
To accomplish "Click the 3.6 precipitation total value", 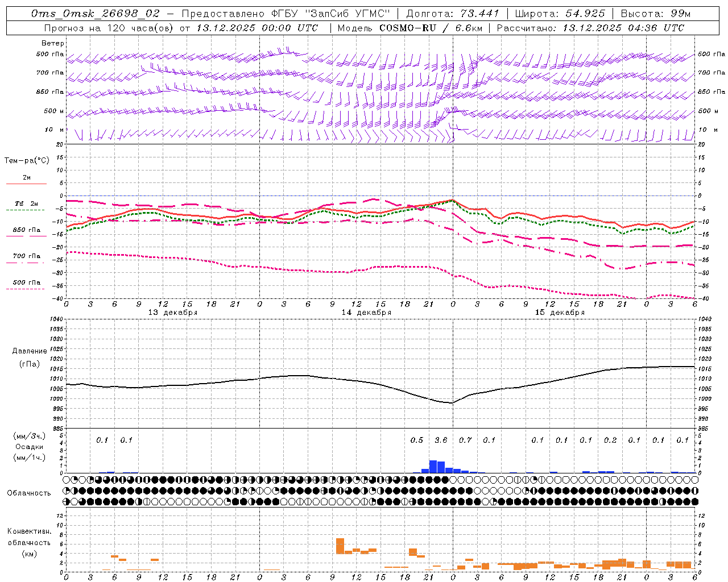I will pyautogui.click(x=441, y=440).
